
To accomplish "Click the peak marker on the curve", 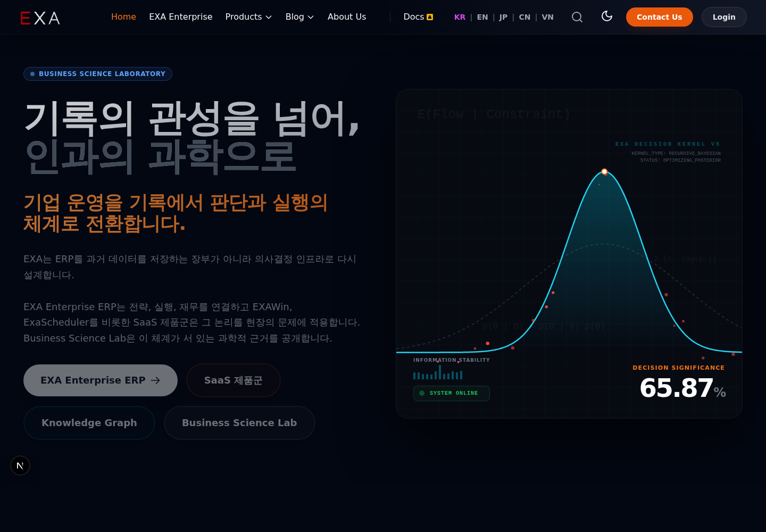I will [604, 171].
